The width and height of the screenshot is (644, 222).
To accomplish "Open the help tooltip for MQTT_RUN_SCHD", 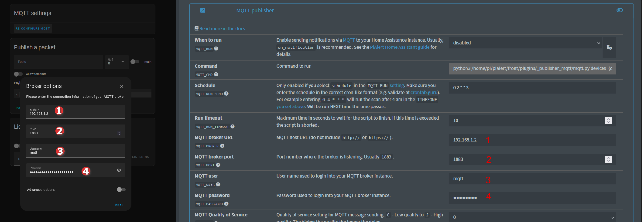I will pyautogui.click(x=226, y=93).
